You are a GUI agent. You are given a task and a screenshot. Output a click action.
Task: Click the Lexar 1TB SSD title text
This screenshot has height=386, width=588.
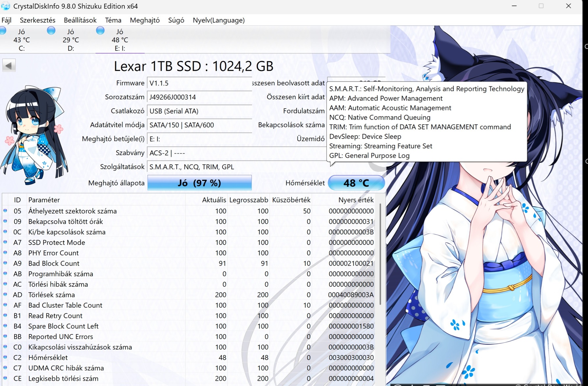point(193,66)
